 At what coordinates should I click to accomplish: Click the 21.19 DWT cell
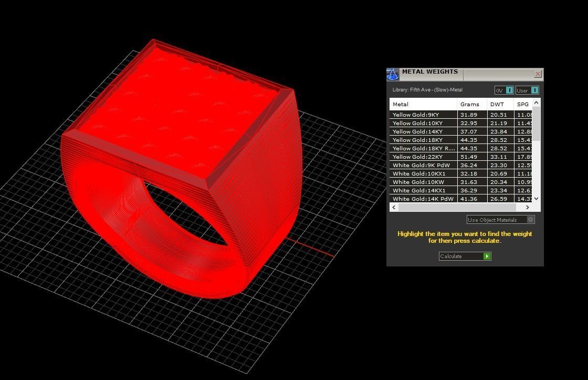pos(501,123)
